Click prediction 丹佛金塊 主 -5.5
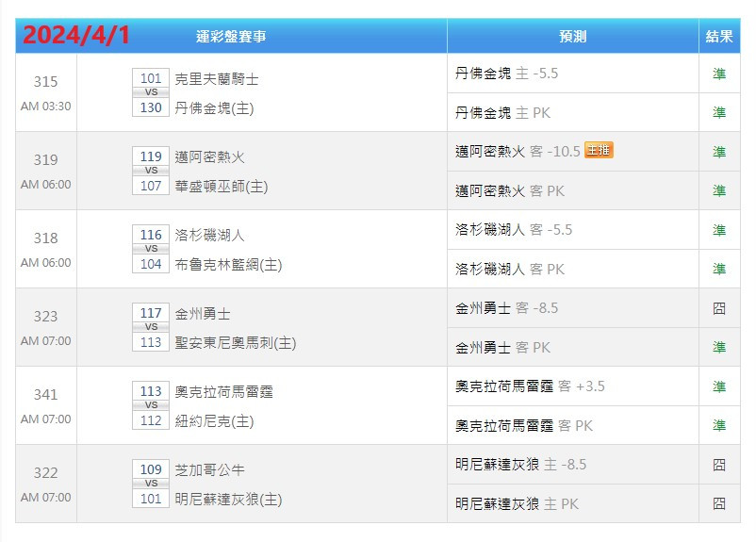 (x=506, y=74)
